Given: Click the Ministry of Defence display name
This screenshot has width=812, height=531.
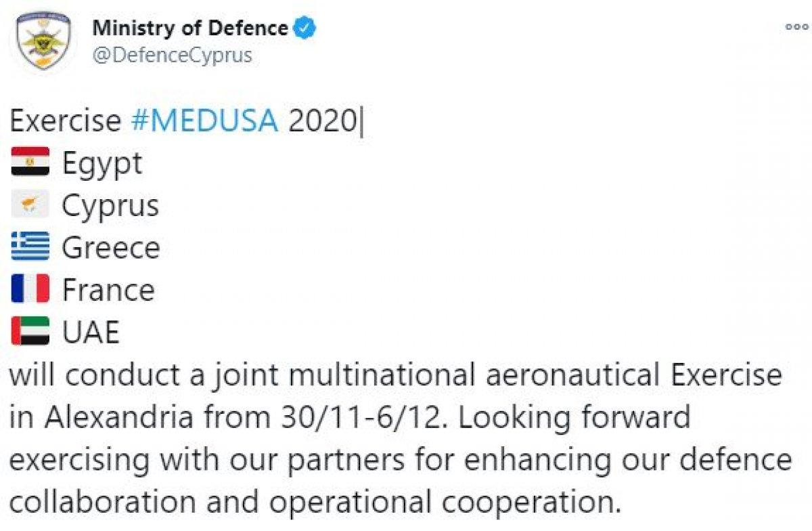Looking at the screenshot, I should tap(190, 28).
